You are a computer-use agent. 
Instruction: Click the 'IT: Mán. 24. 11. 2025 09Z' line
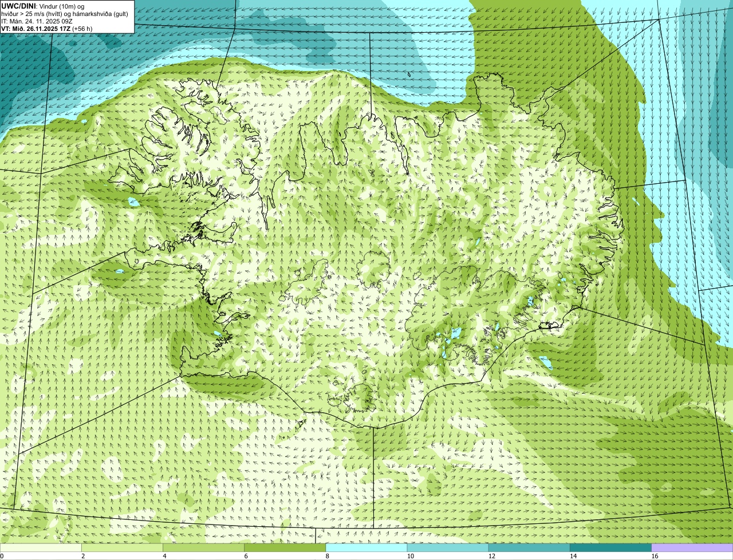pyautogui.click(x=37, y=21)
